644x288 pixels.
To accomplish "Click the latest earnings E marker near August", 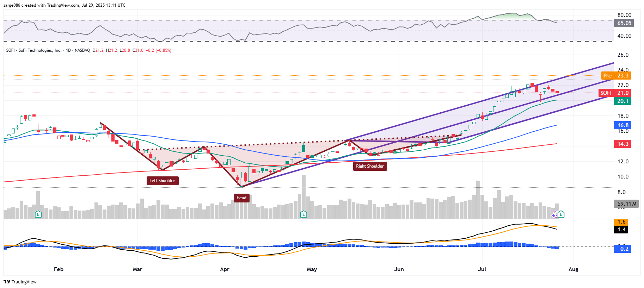I will click(x=561, y=214).
